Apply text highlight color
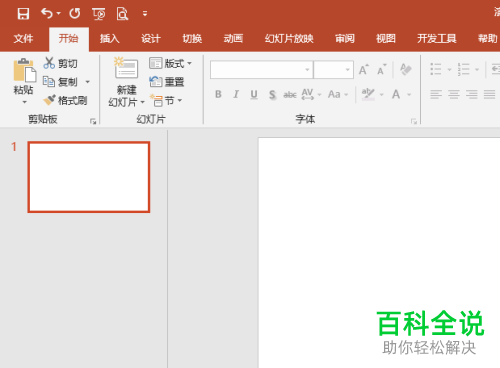Viewport: 500px width, 368px height. click(368, 94)
